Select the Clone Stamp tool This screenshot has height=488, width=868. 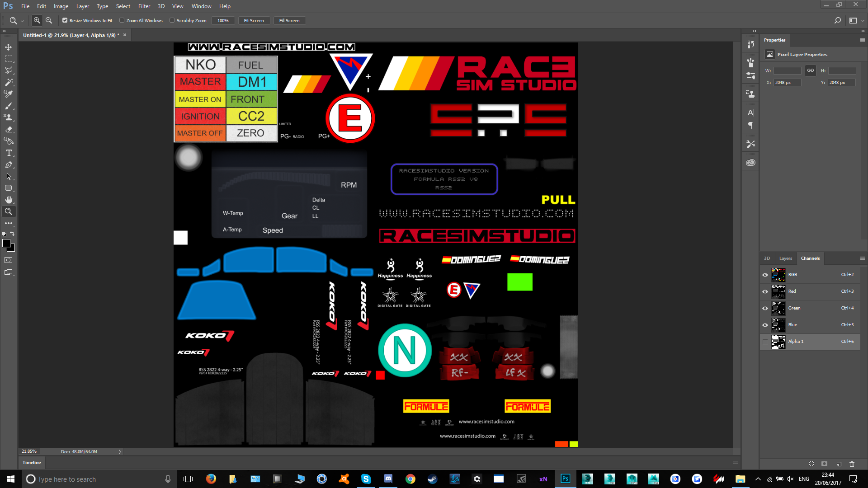(9, 117)
